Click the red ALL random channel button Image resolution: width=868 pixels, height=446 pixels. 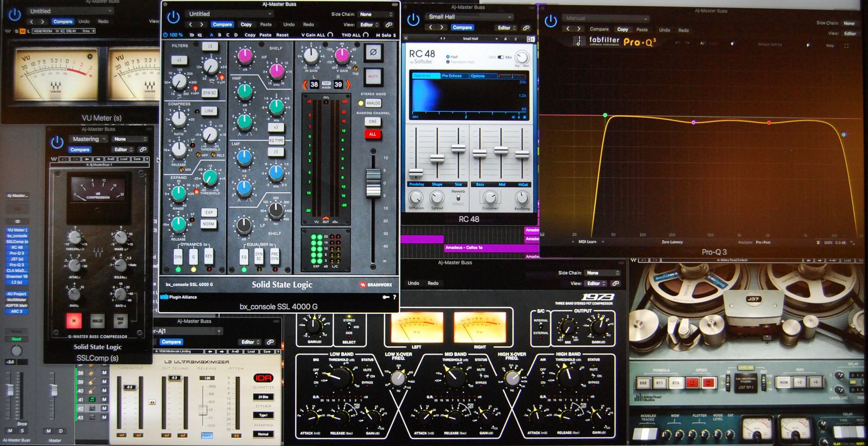(373, 134)
